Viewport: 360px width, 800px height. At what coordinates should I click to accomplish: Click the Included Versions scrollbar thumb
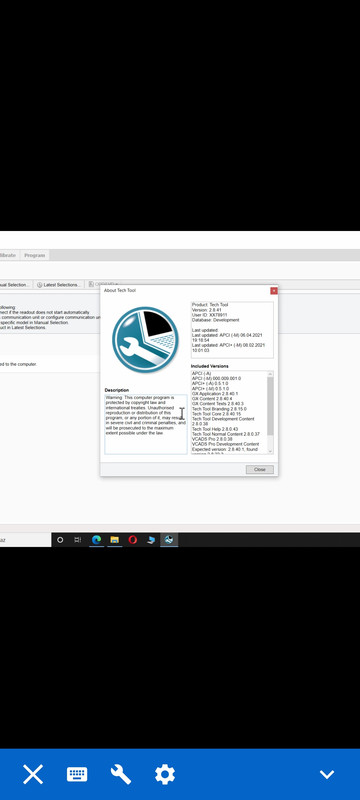270,406
